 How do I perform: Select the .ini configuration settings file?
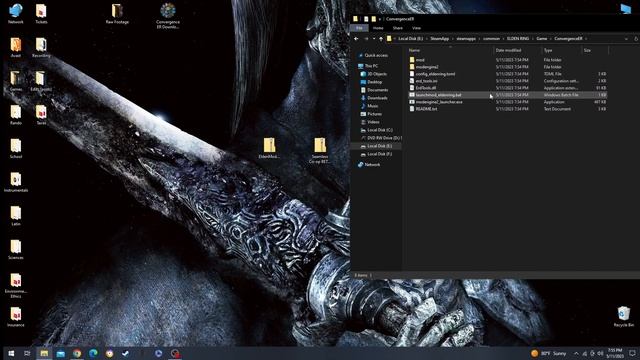point(508,81)
